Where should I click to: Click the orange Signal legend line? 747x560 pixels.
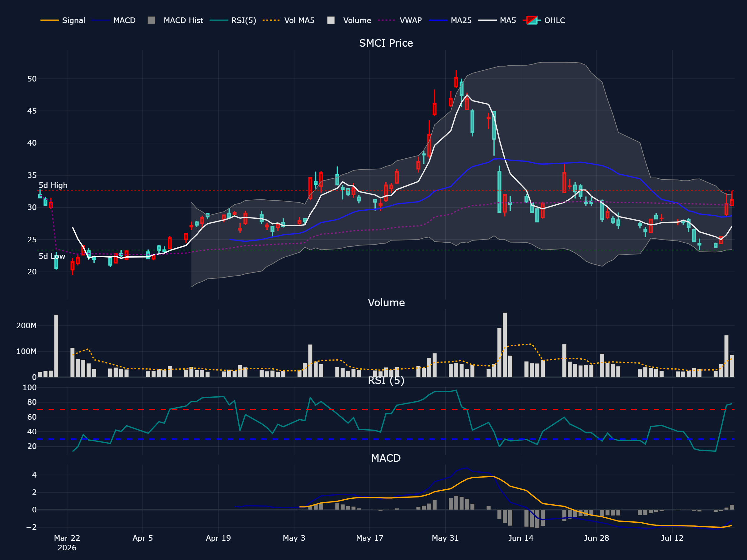[49, 20]
